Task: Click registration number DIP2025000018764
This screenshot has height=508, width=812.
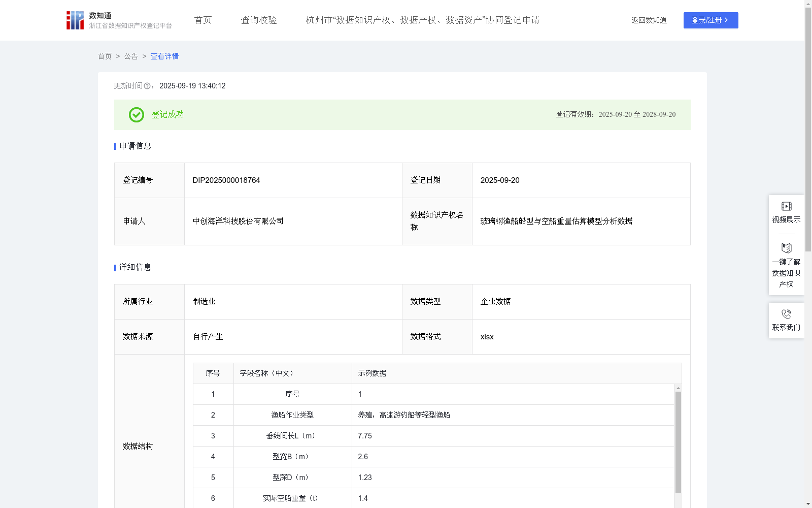Action: (x=226, y=180)
